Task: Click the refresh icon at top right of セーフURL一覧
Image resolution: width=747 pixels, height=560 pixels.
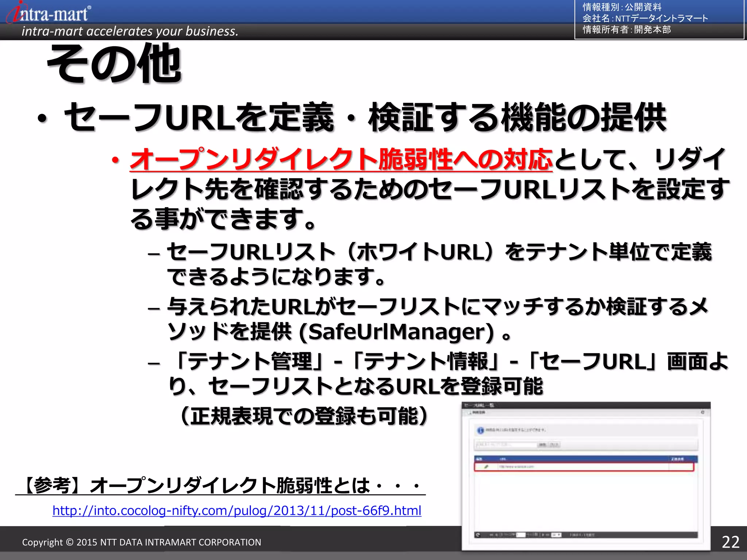Action: pos(703,412)
